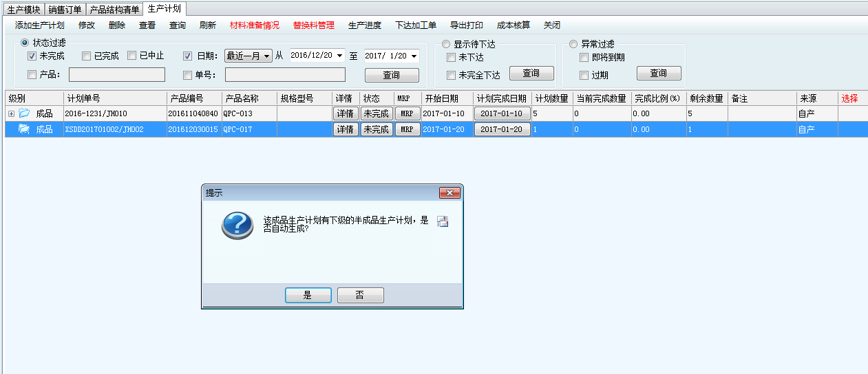868x374 pixels.
Task: Click 导出打印 in the toolbar
Action: (x=467, y=25)
